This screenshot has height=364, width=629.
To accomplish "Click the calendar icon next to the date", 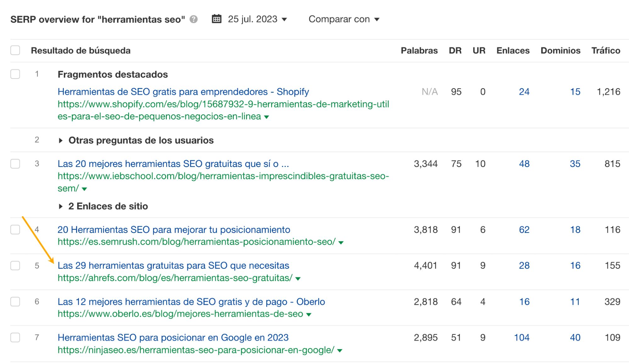I will click(x=217, y=19).
